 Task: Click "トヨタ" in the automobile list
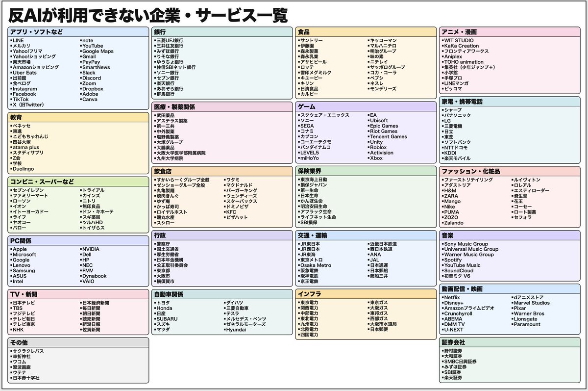pyautogui.click(x=163, y=303)
